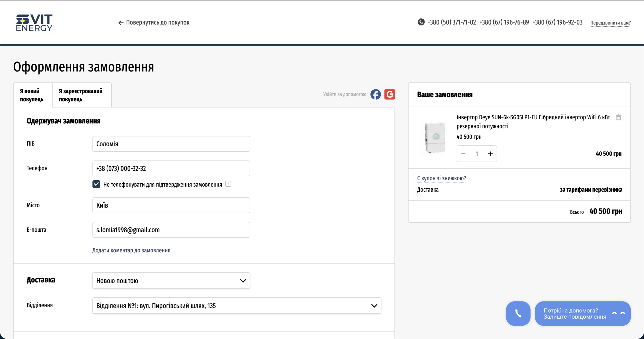Open the Доставка dropdown showing Новою поштою
The height and width of the screenshot is (339, 644).
(x=171, y=281)
